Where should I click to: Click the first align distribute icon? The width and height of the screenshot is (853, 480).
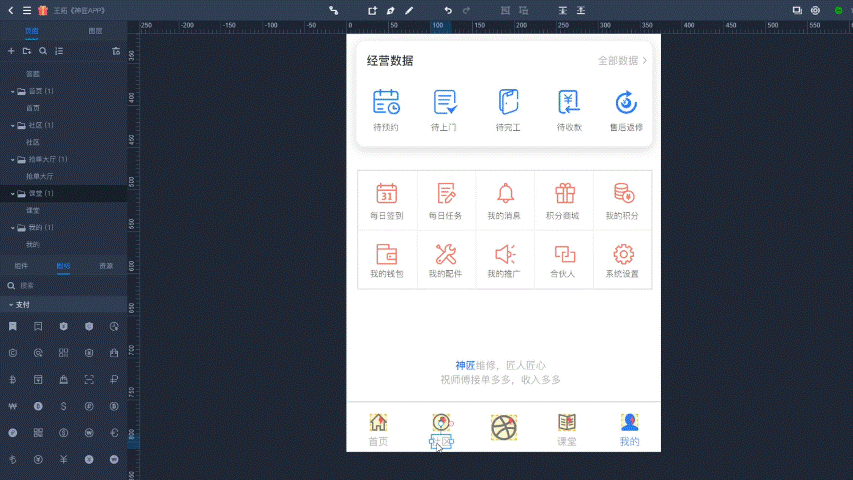click(563, 10)
